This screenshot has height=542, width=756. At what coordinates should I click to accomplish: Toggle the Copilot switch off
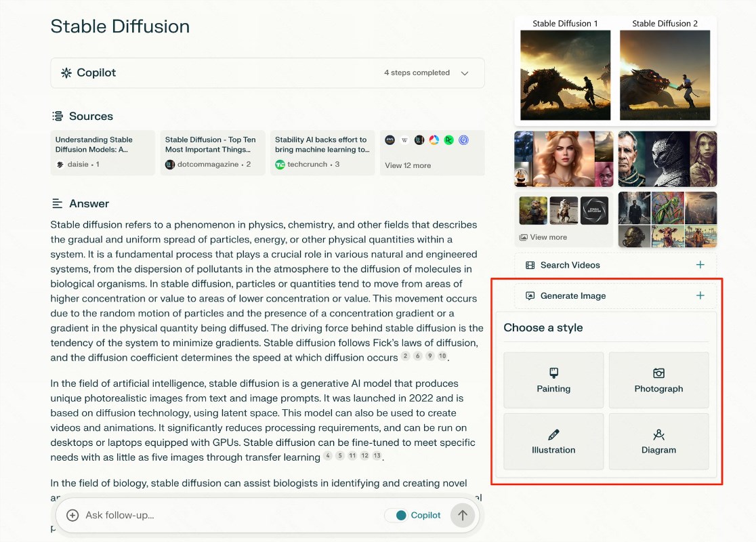pos(396,515)
